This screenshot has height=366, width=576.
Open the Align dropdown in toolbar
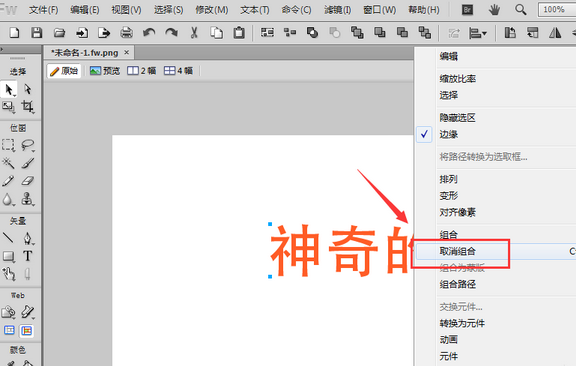point(478,34)
